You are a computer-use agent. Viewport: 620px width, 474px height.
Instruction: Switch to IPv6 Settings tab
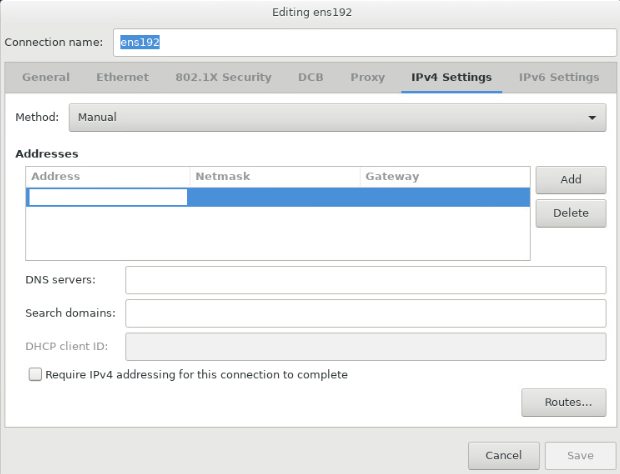(559, 77)
